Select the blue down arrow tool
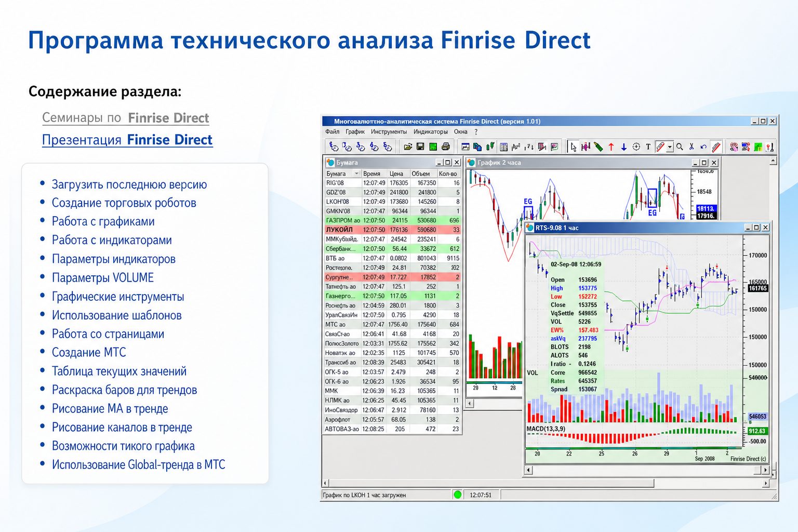 624,147
